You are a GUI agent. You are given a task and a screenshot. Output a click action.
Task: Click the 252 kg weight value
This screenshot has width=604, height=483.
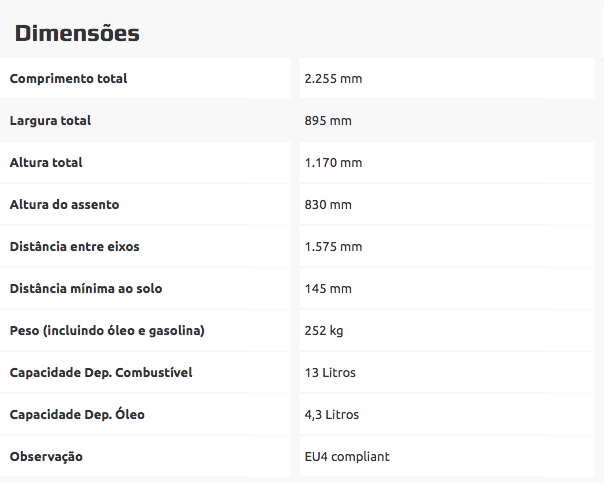(324, 331)
